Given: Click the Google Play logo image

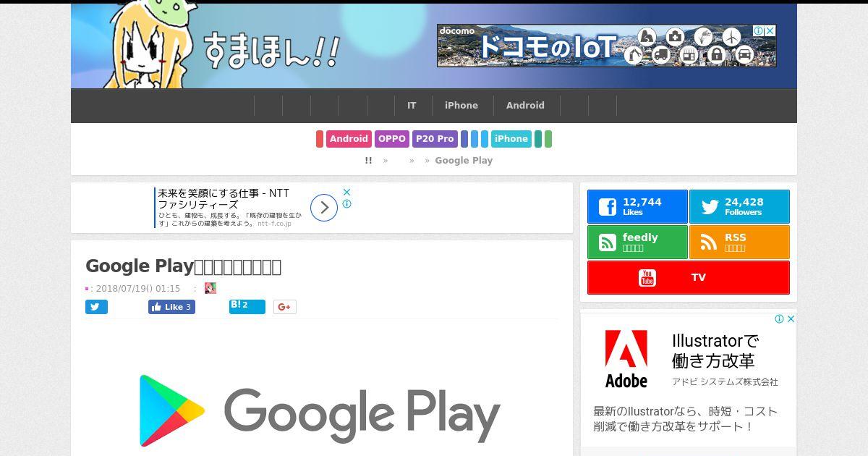Looking at the screenshot, I should point(320,411).
